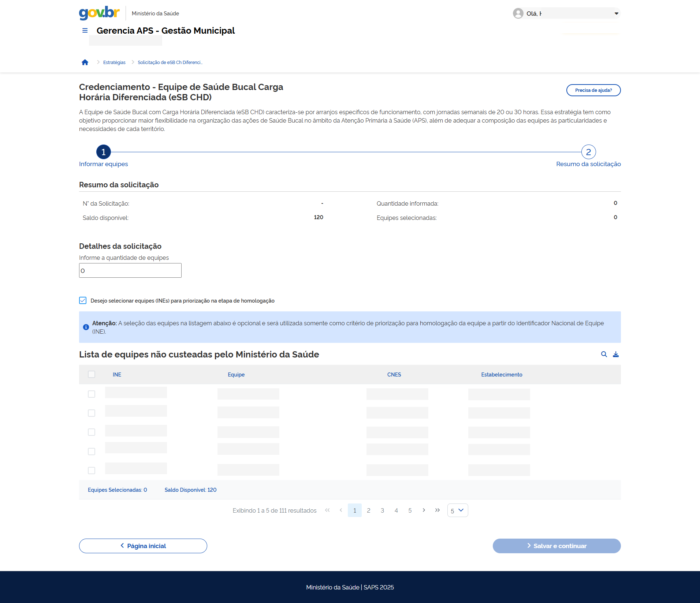The width and height of the screenshot is (700, 603).
Task: Click the gov.br logo
Action: coord(99,13)
